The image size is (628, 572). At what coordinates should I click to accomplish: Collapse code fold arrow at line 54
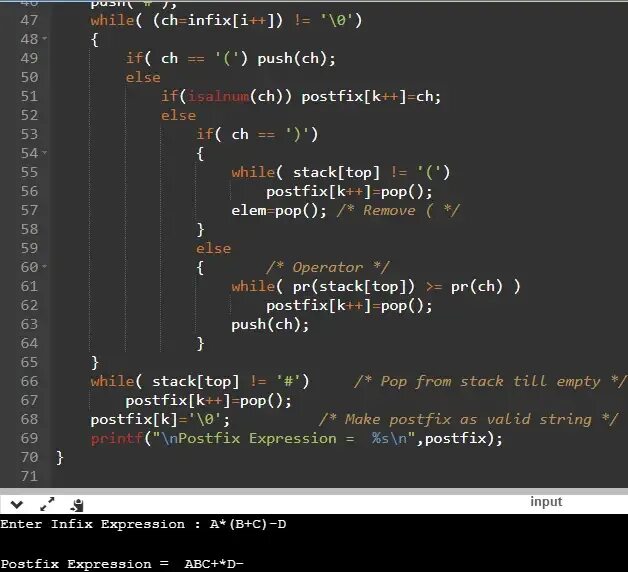pyautogui.click(x=44, y=153)
